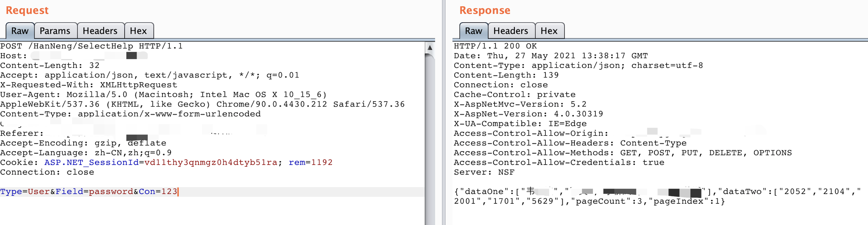The width and height of the screenshot is (868, 225).
Task: Select the Response Raw tab
Action: point(474,31)
